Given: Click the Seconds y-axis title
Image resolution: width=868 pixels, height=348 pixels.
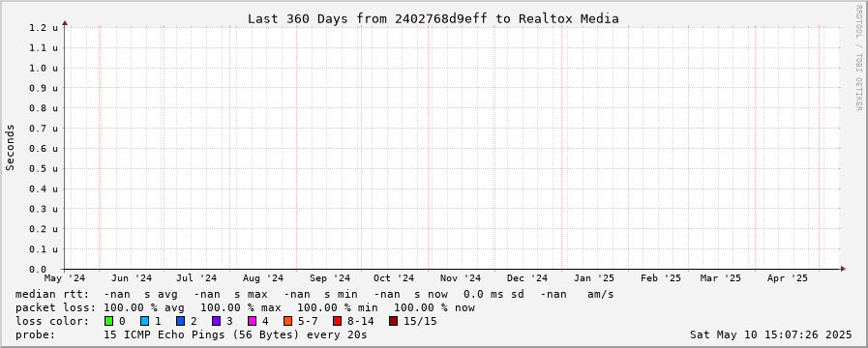Looking at the screenshot, I should click(10, 147).
